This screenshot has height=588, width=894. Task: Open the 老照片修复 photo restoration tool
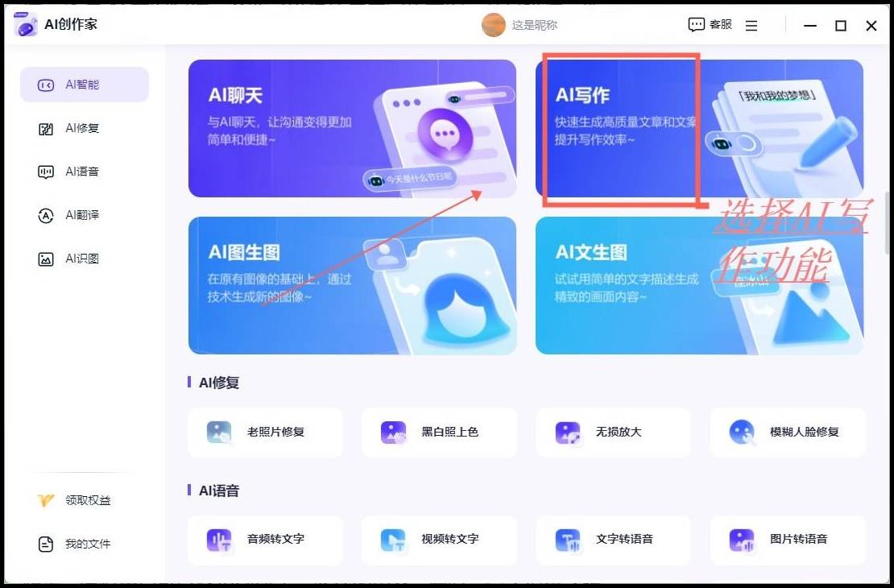[266, 432]
